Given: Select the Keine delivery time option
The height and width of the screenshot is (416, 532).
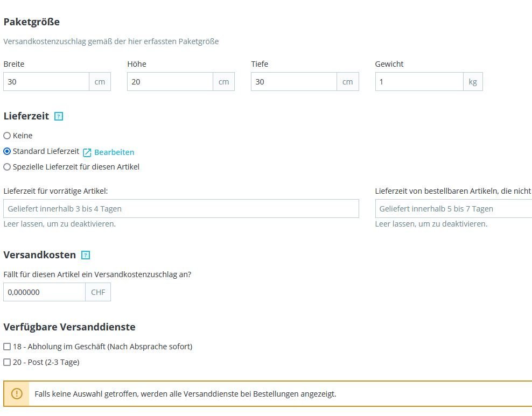Looking at the screenshot, I should 7,136.
